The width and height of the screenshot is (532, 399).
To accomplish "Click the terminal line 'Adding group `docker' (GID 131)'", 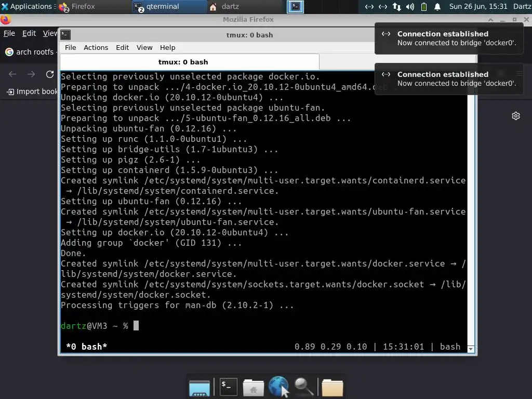I will tap(151, 243).
